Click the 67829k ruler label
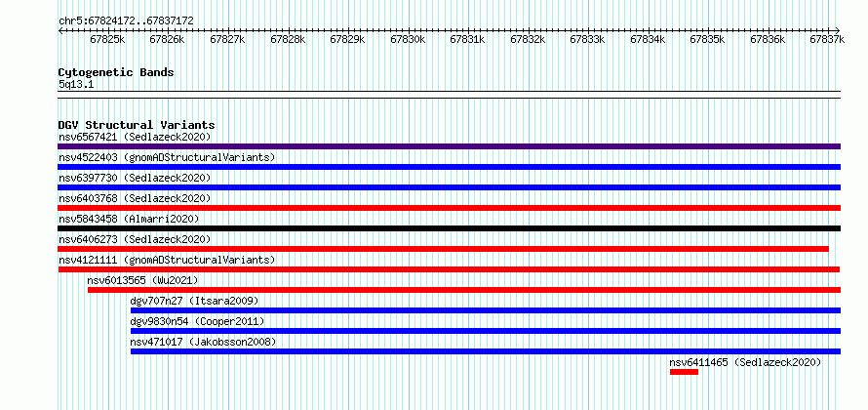868x410 pixels. click(348, 39)
